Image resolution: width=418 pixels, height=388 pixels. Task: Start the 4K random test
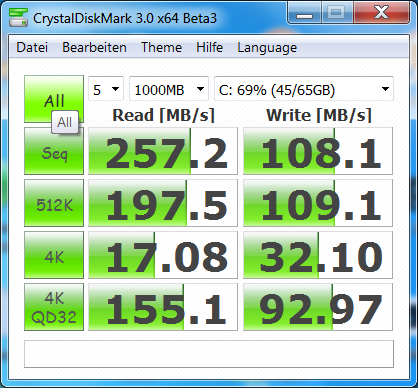click(x=54, y=255)
